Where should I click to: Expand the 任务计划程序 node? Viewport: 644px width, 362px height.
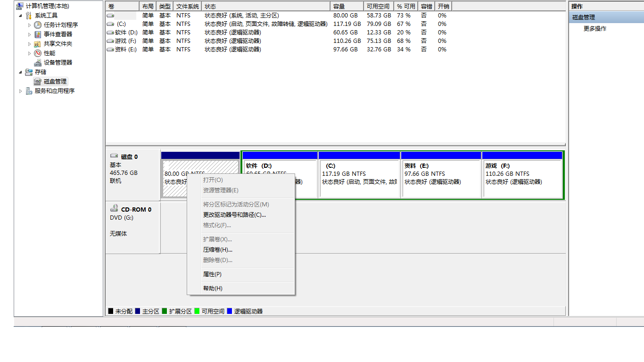pos(29,25)
